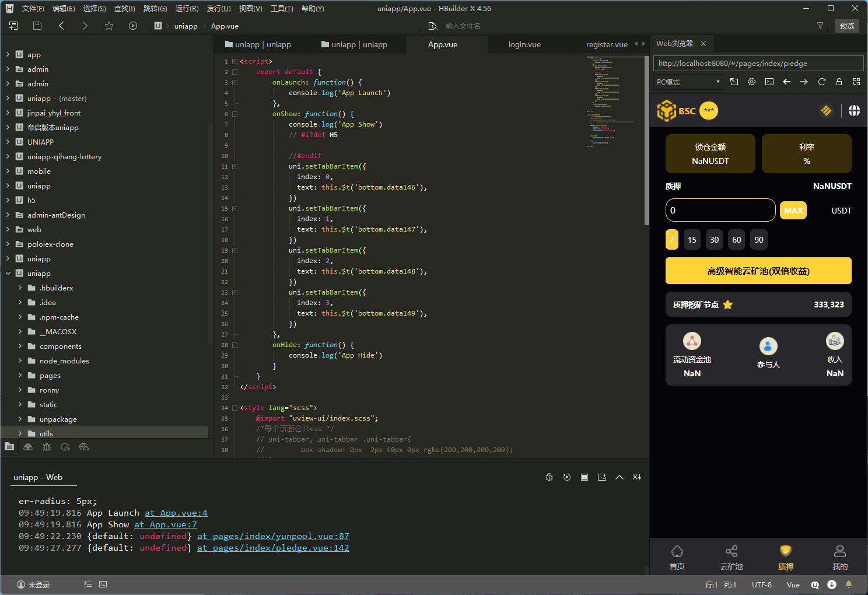Click the bookmark star icon in toolbar
Viewport: 868px width, 595px height.
[x=109, y=26]
